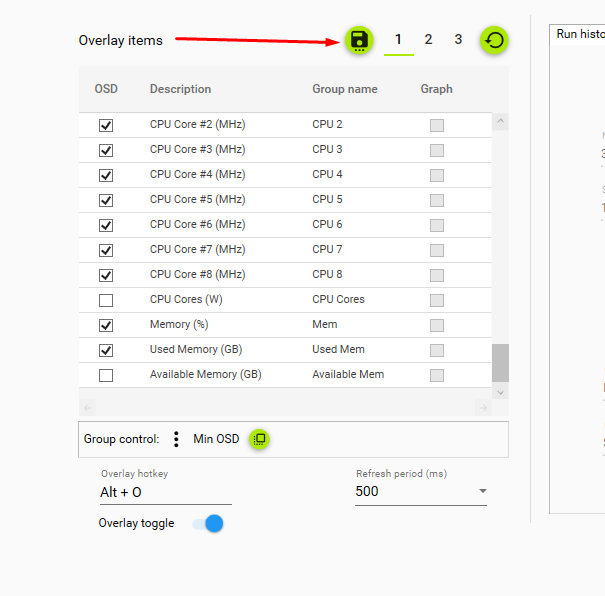
Task: Turn off the Overlay toggle switch
Action: [x=208, y=523]
